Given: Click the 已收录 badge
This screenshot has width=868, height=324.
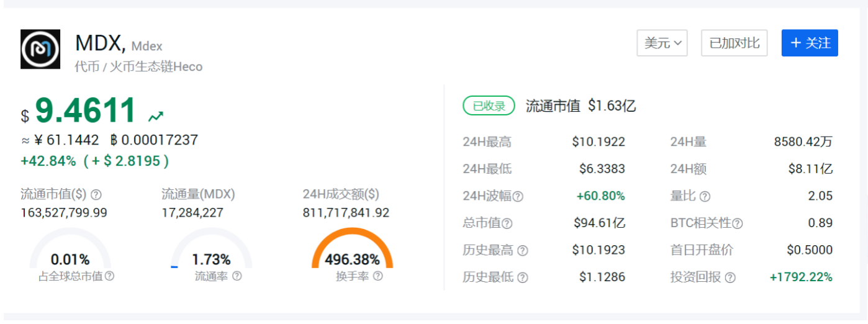Looking at the screenshot, I should [x=489, y=106].
